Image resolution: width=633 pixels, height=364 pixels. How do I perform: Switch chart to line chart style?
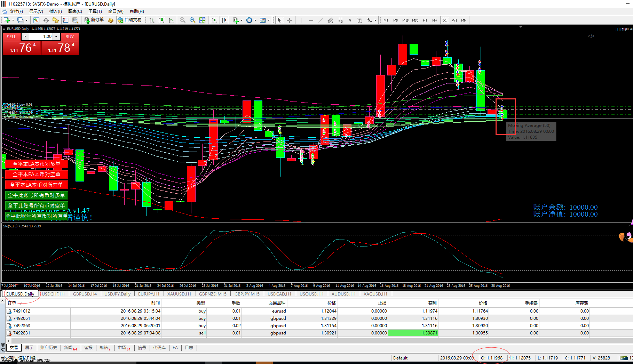[x=171, y=20]
